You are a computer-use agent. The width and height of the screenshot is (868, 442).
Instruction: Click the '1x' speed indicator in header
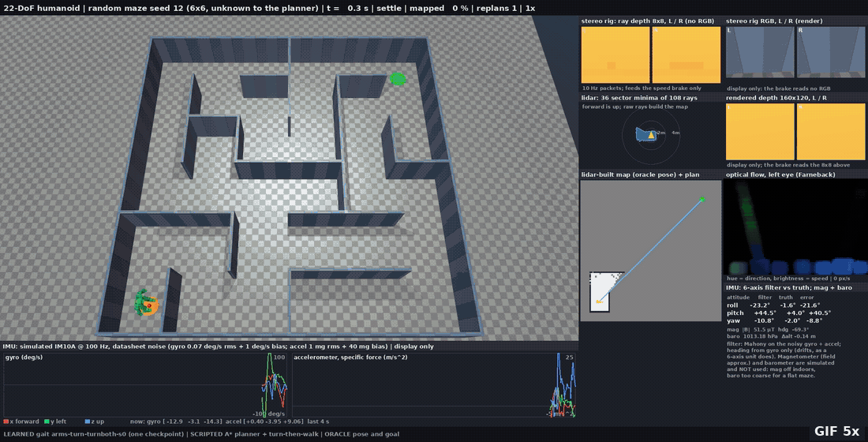click(x=529, y=9)
